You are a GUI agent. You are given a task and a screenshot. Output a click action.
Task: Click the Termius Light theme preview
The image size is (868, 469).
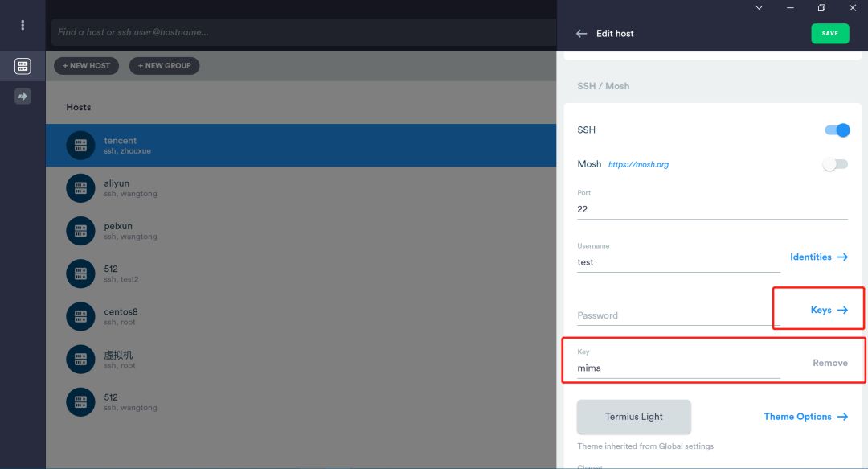pyautogui.click(x=634, y=417)
